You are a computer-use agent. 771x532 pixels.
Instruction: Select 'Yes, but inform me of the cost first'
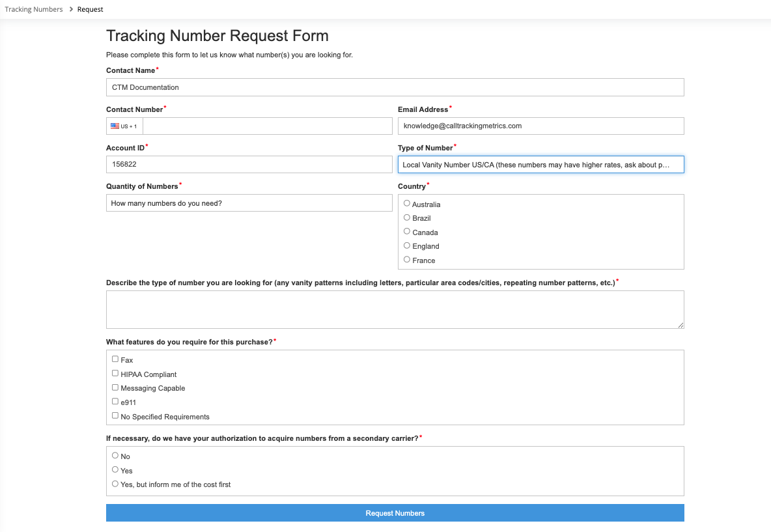115,484
